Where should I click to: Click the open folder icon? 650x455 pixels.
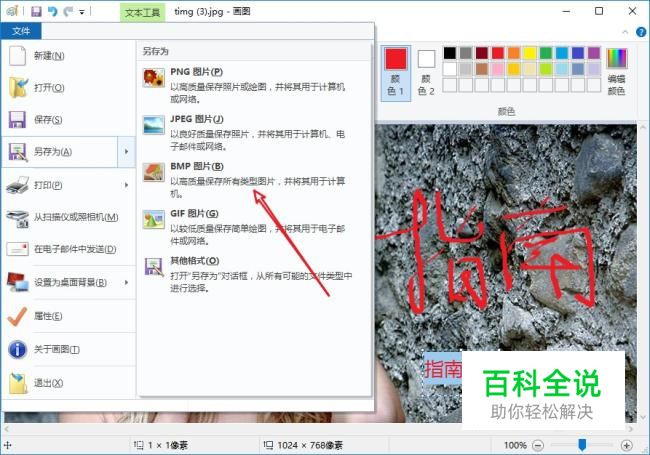[18, 87]
